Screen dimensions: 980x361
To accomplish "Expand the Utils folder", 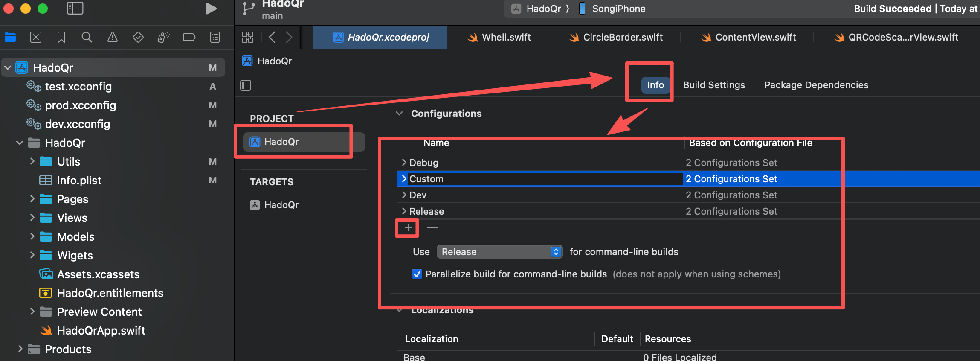I will [32, 161].
